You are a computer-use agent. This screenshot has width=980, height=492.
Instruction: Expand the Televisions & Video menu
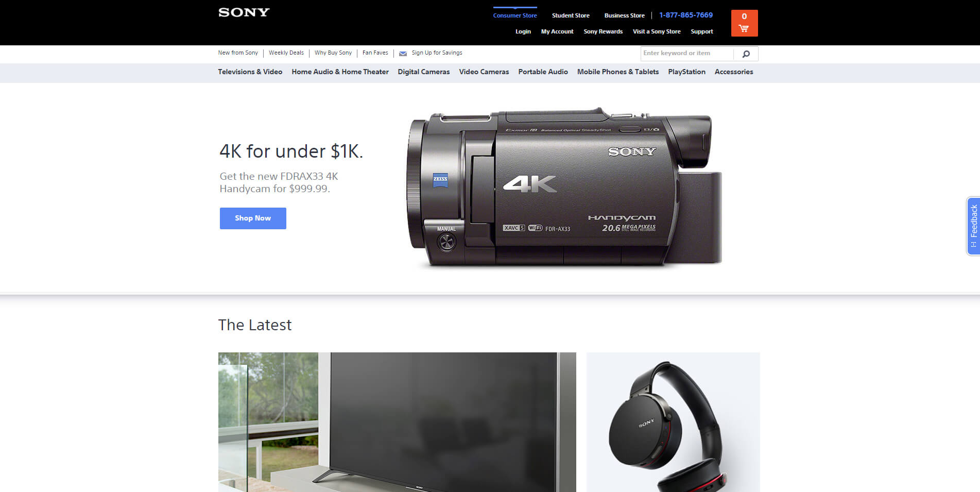(x=250, y=72)
